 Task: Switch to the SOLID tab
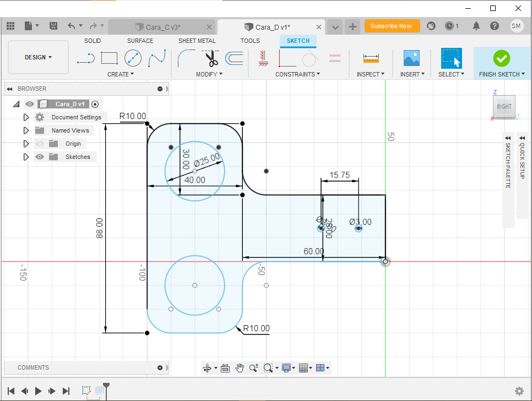(93, 41)
